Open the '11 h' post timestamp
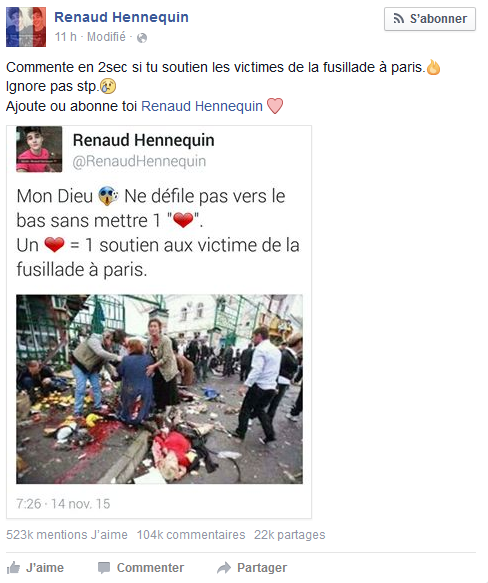The image size is (488, 583). pos(65,37)
